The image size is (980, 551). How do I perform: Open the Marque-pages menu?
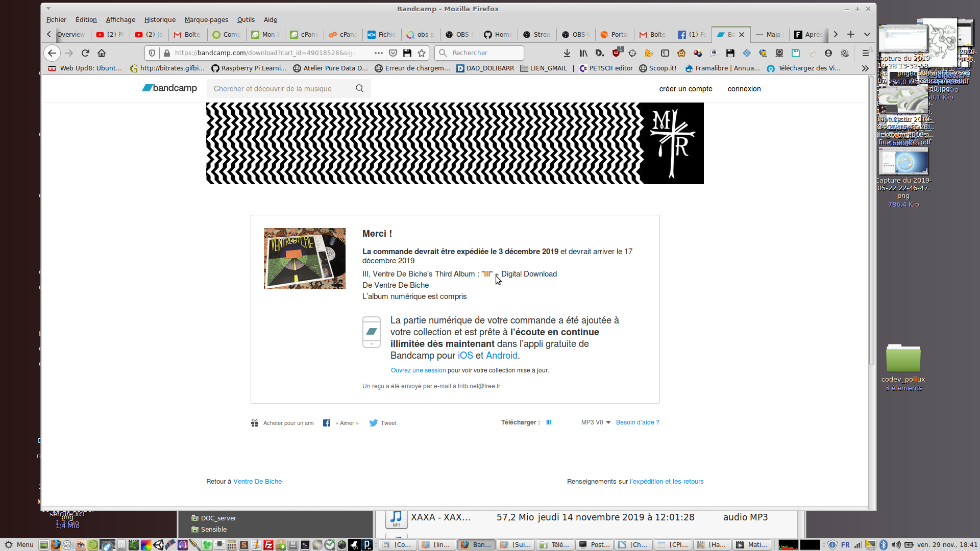(x=206, y=19)
